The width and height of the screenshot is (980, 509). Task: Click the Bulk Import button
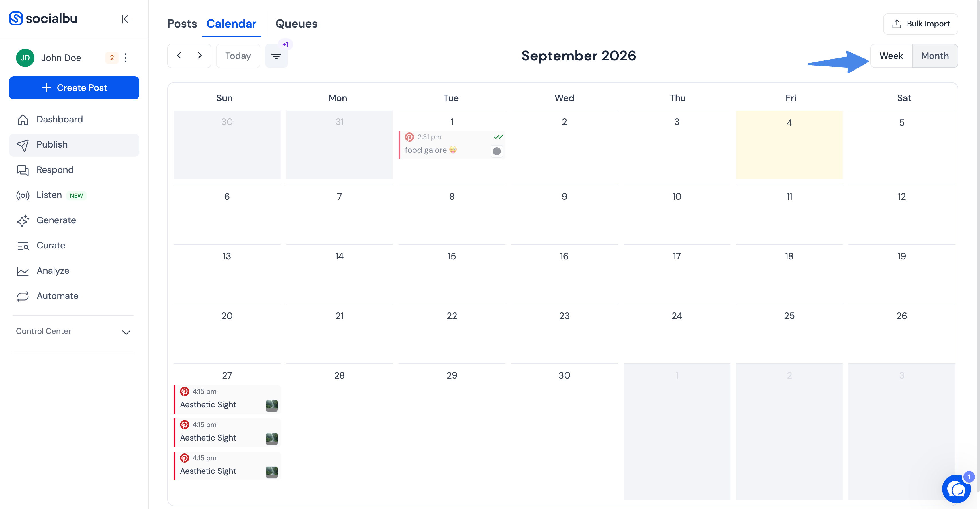920,24
